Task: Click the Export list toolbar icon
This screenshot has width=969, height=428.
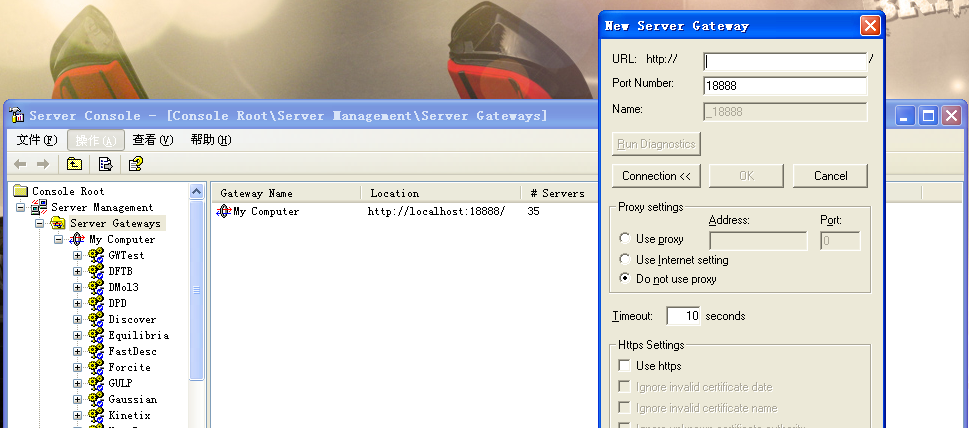Action: 106,164
